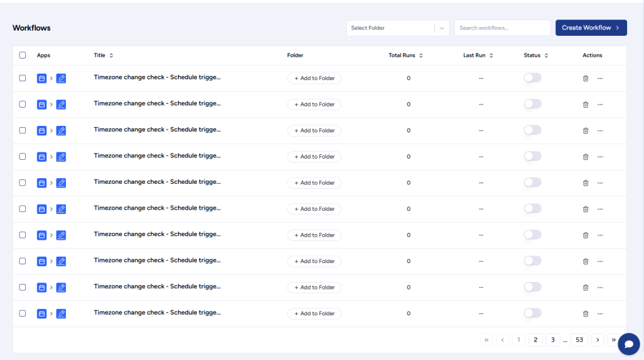
Task: Open the Select Folder dropdown
Action: [x=397, y=28]
